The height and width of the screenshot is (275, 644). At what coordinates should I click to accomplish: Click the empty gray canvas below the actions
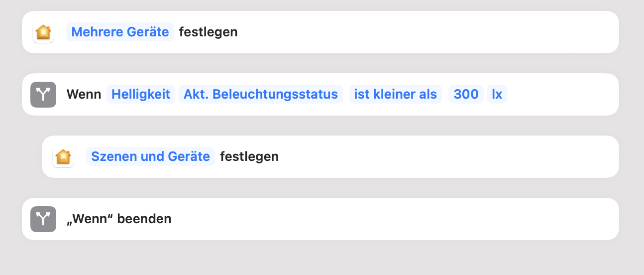[x=319, y=259]
